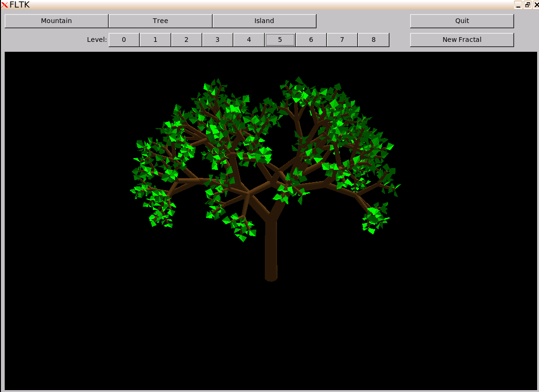This screenshot has height=392, width=539.
Task: Set recursion level to 0
Action: click(124, 40)
